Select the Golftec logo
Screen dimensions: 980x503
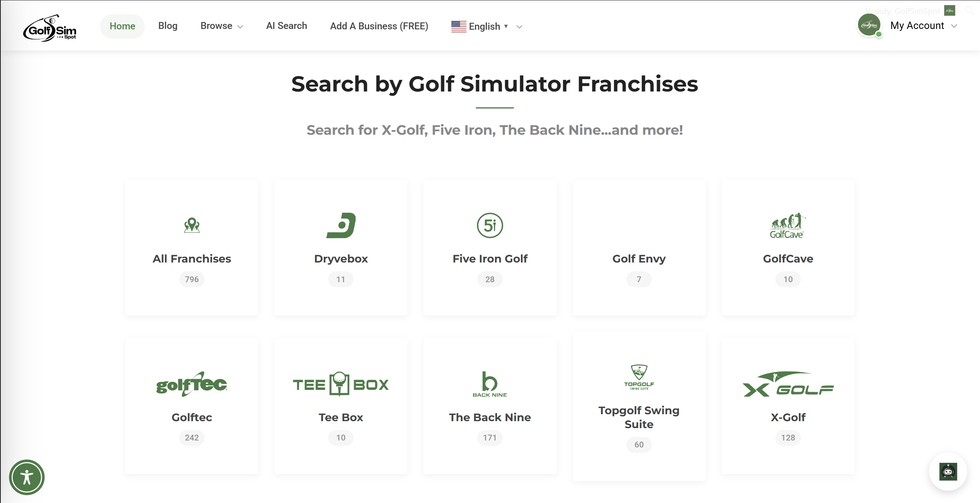tap(192, 384)
